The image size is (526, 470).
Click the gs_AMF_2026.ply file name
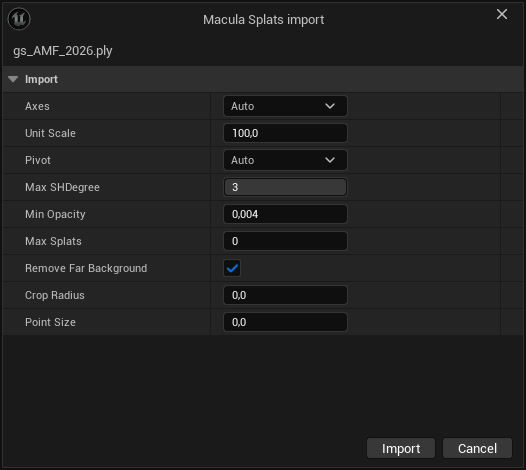pos(63,51)
